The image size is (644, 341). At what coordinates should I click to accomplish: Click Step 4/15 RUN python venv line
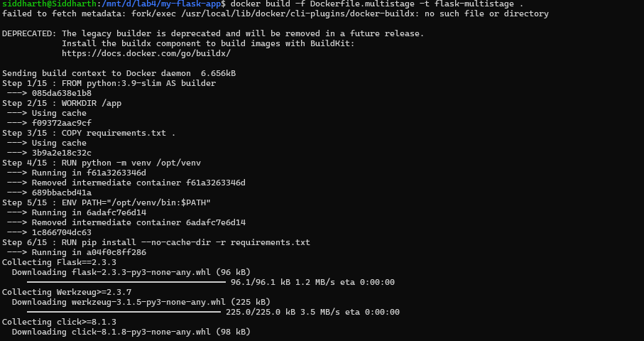(x=102, y=163)
